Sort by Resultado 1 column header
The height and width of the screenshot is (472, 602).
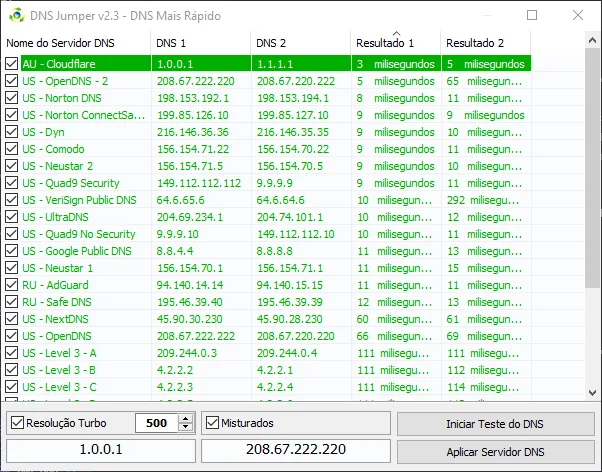[396, 43]
